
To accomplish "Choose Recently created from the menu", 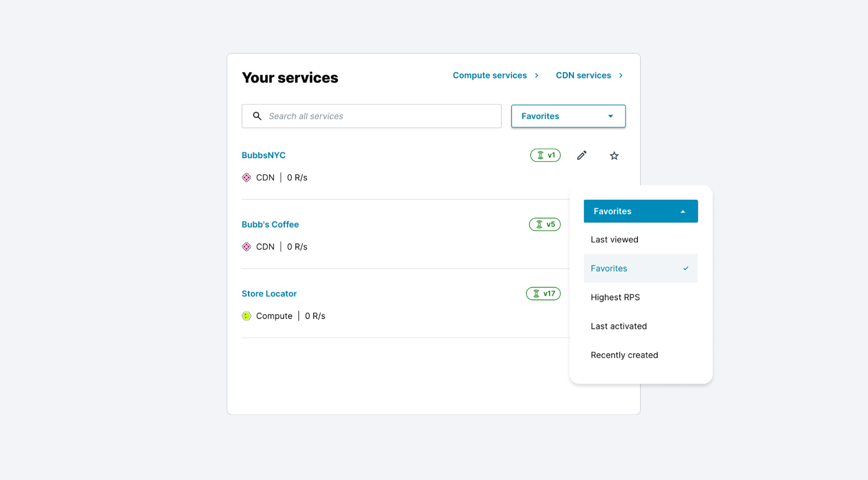I will [624, 355].
